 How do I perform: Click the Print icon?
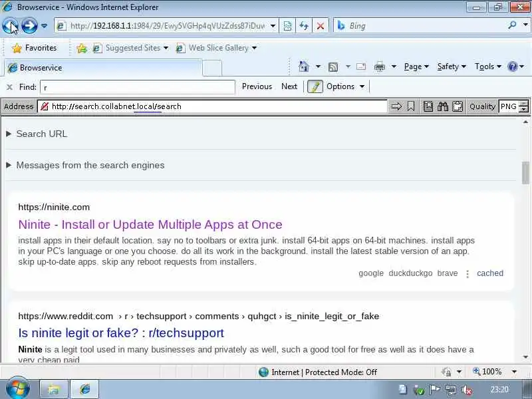(x=380, y=66)
